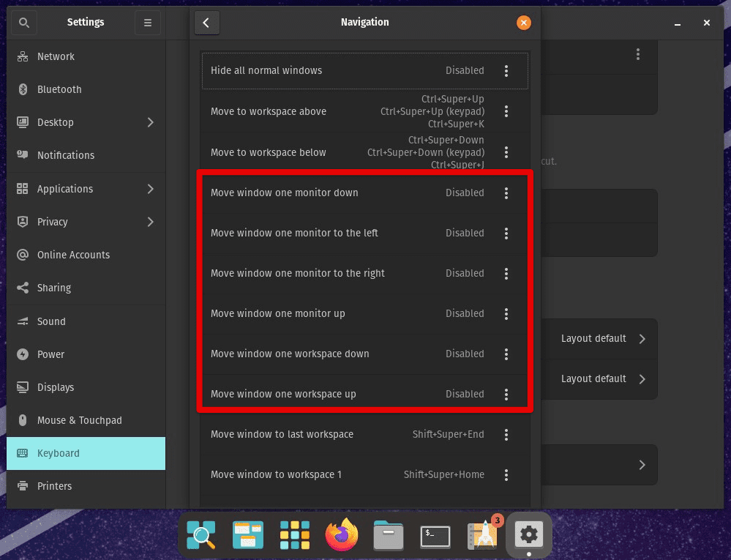Open options menu for Hide all normal windows
Screen dimensions: 731x560
coord(506,70)
